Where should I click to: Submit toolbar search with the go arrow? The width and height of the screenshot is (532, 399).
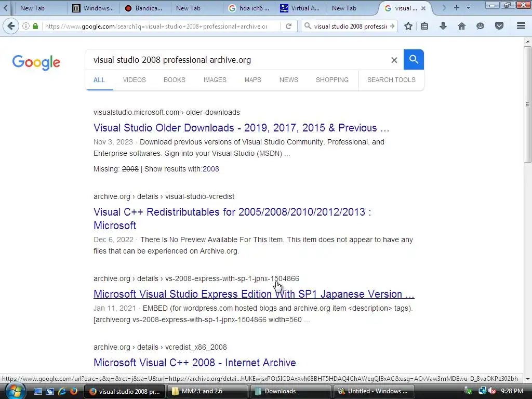392,26
